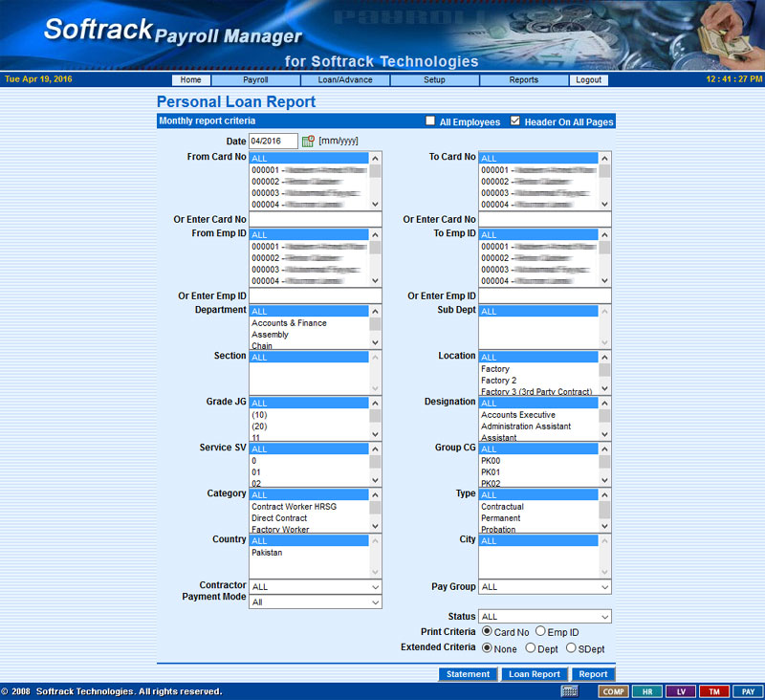Open the PAY module badge

tap(748, 691)
